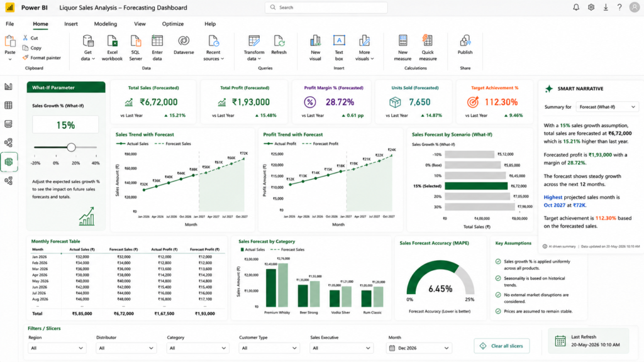Expand the arrow under Paste

tap(10, 60)
